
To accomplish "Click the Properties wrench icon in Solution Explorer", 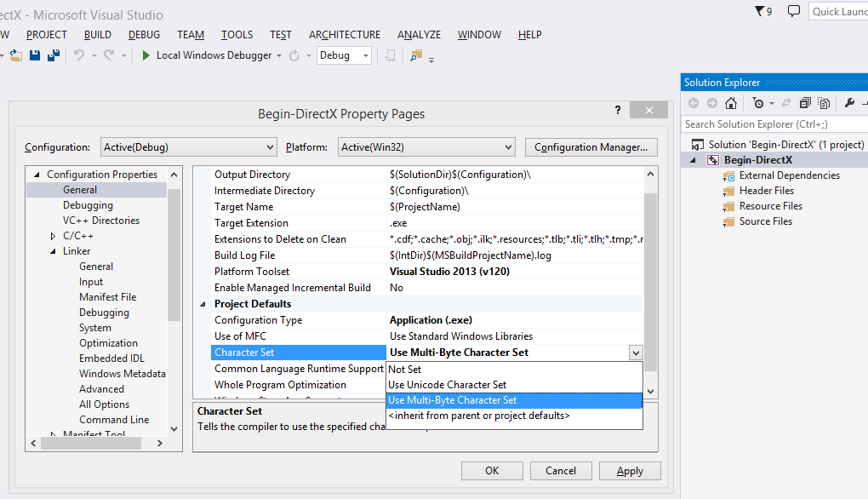I will [x=850, y=103].
